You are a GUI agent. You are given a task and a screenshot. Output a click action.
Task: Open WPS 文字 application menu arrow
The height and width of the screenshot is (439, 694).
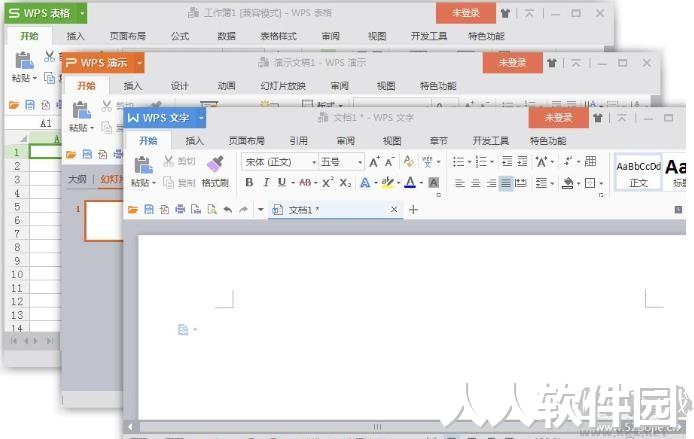[x=201, y=118]
